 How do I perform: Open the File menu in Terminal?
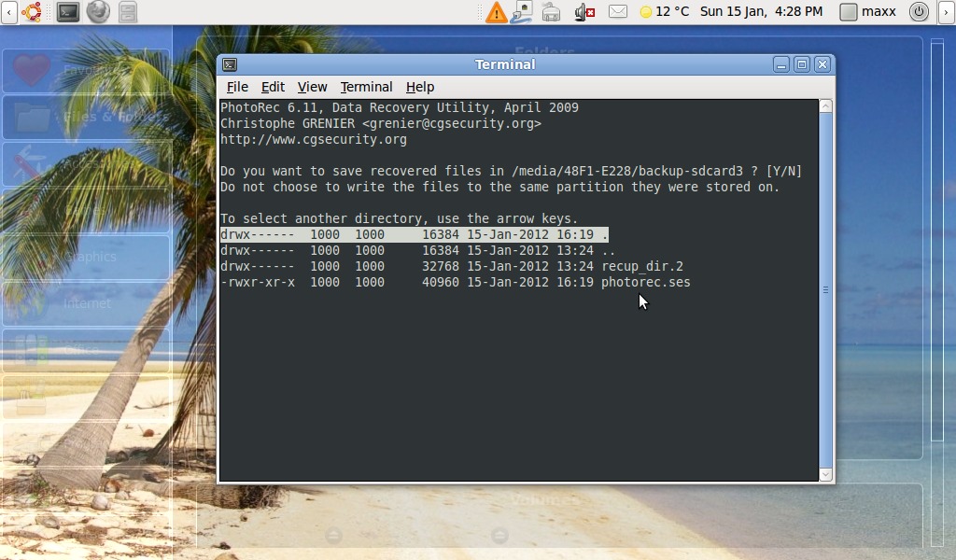[x=237, y=87]
